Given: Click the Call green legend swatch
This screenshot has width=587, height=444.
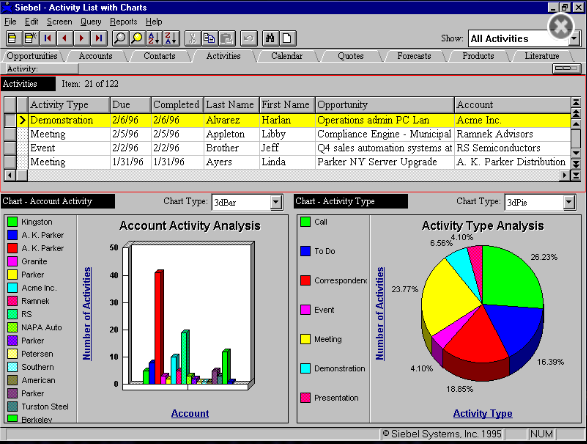Looking at the screenshot, I should (305, 222).
